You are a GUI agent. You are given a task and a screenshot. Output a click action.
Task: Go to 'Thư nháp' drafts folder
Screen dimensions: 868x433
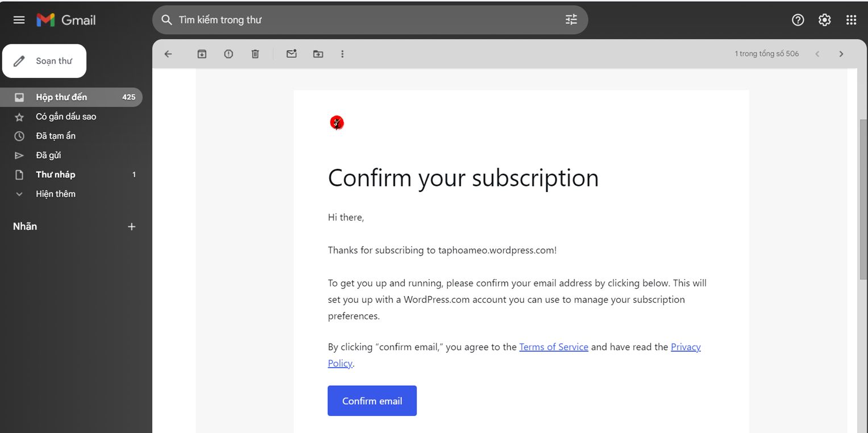55,174
